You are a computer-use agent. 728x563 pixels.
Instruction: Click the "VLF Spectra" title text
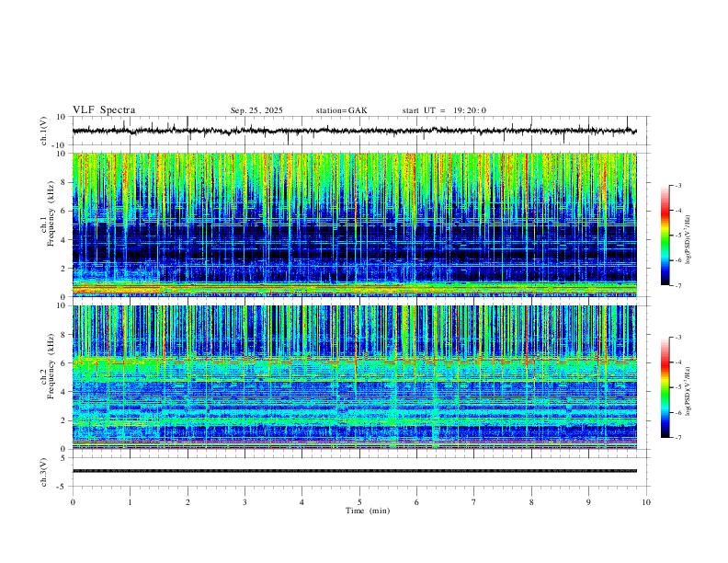104,110
